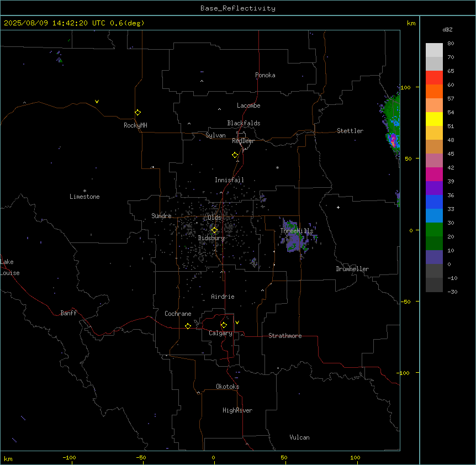Select the yellow diamond marker above Calgary label
Viewport: 476px width, 465px height.
point(224,325)
